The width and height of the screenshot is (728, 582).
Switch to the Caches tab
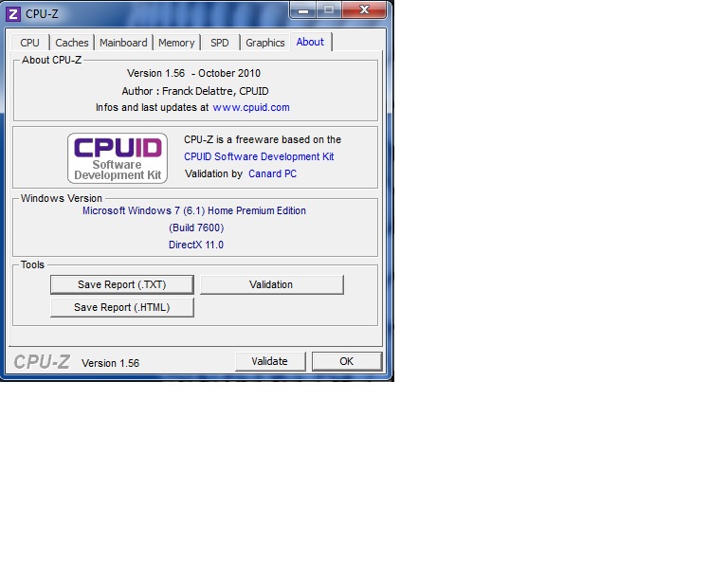[x=72, y=43]
